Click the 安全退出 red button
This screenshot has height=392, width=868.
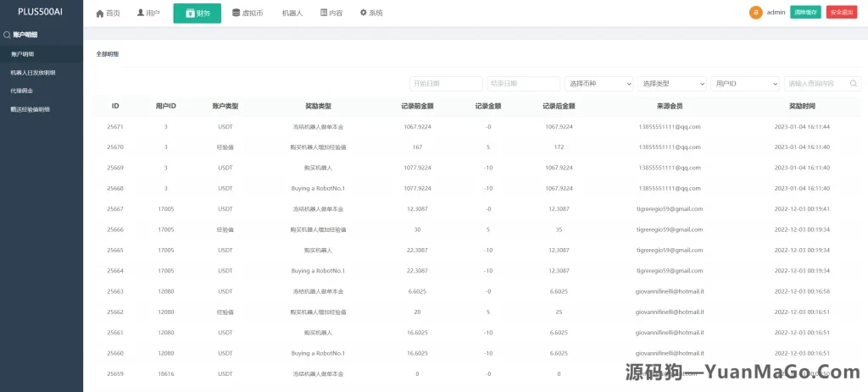[842, 12]
